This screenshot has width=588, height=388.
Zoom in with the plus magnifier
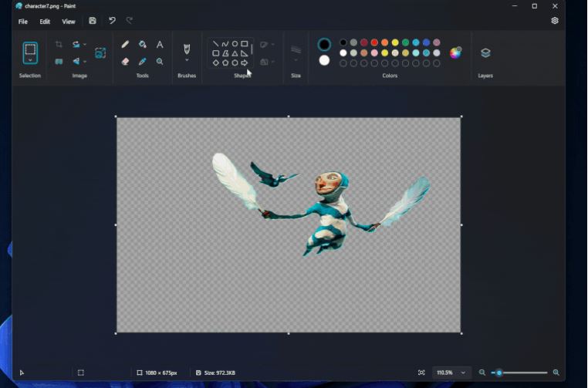(x=556, y=373)
